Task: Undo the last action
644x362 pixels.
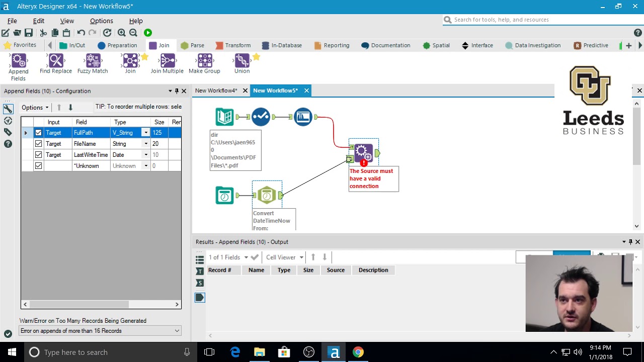Action: 81,33
